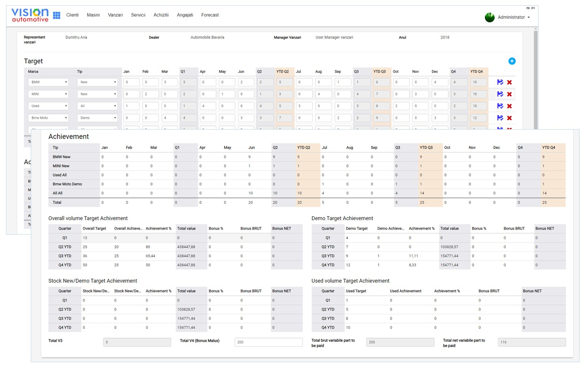Click the YTD Q4 header in Achievement table
This screenshot has width=588, height=376.
(x=549, y=147)
